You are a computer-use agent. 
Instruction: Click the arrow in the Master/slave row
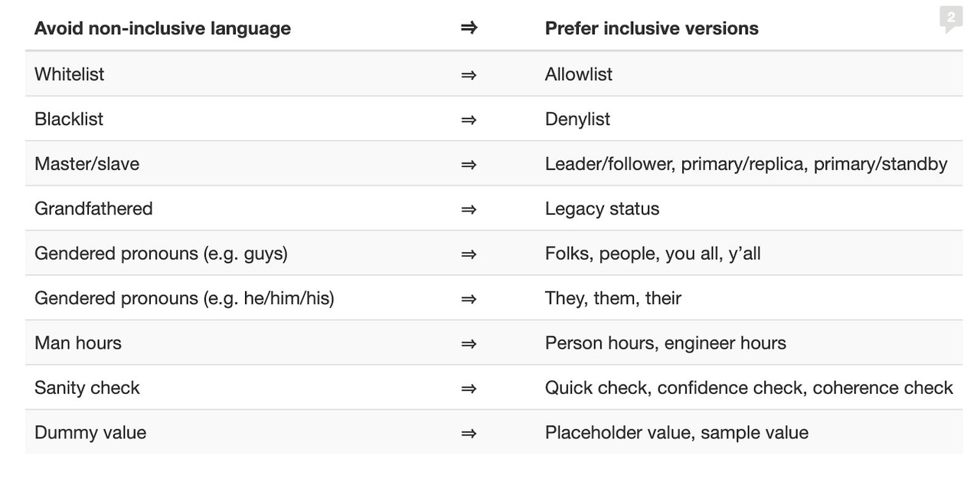pos(469,164)
